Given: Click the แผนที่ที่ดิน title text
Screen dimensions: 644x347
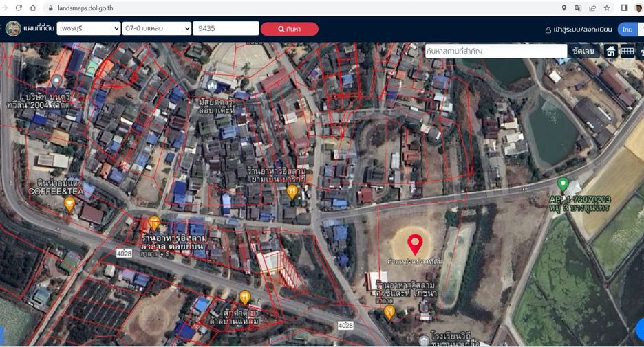Looking at the screenshot, I should point(39,28).
